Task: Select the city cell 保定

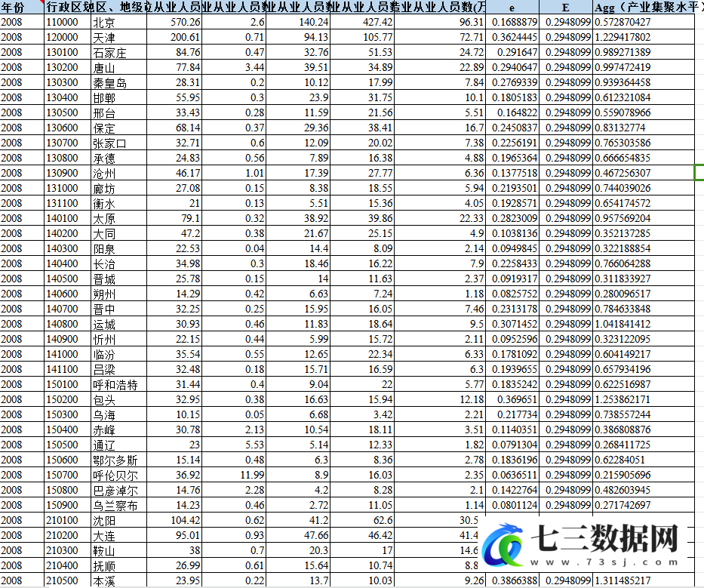Action: (x=118, y=128)
